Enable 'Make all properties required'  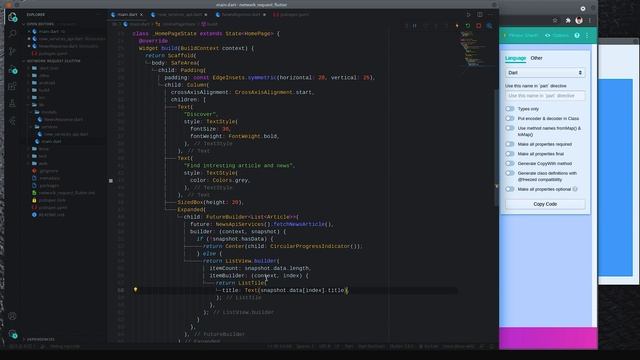(x=510, y=144)
